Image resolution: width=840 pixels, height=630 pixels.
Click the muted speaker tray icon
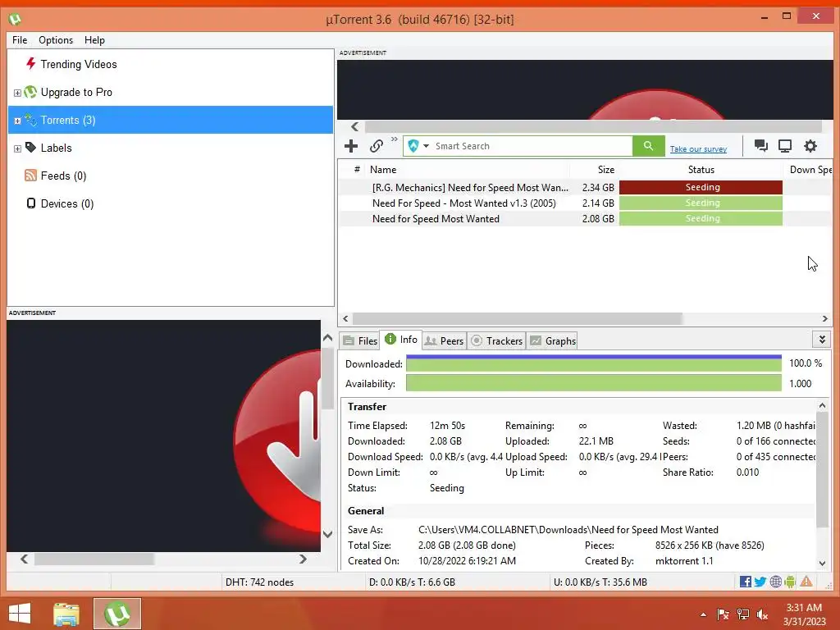point(762,614)
